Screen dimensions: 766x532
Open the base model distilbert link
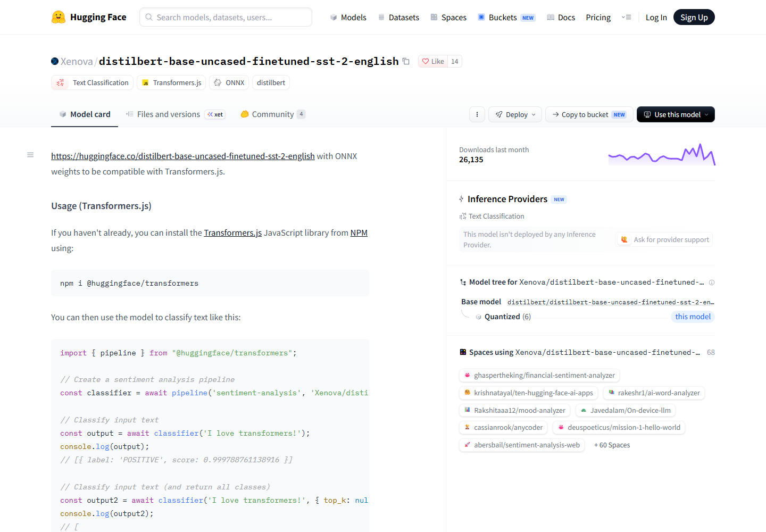611,302
